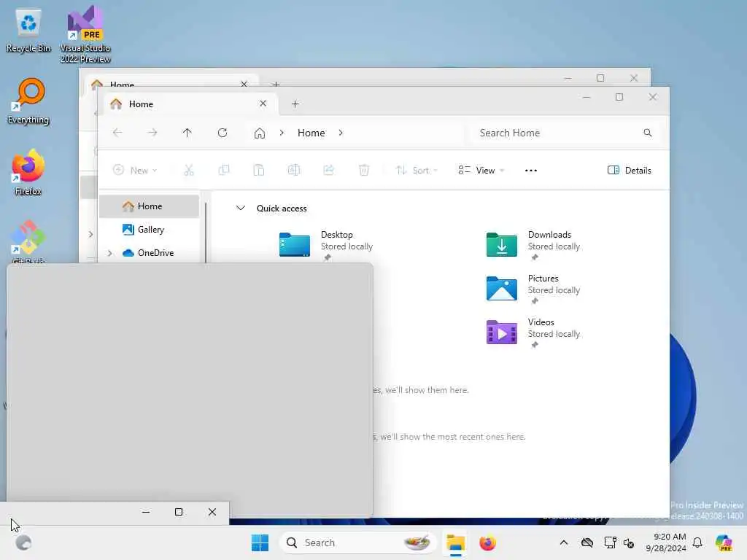Select Home in the navigation pane

point(149,206)
